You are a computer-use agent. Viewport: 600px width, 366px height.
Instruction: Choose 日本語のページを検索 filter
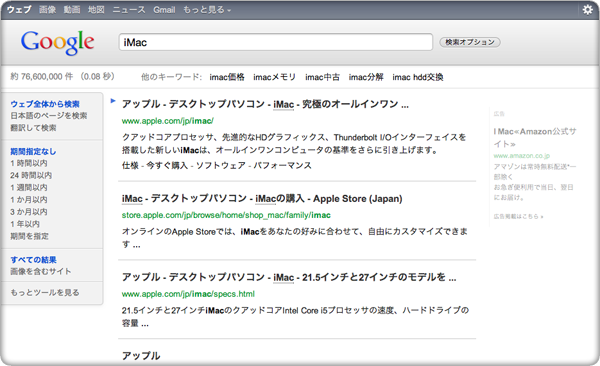[x=49, y=116]
